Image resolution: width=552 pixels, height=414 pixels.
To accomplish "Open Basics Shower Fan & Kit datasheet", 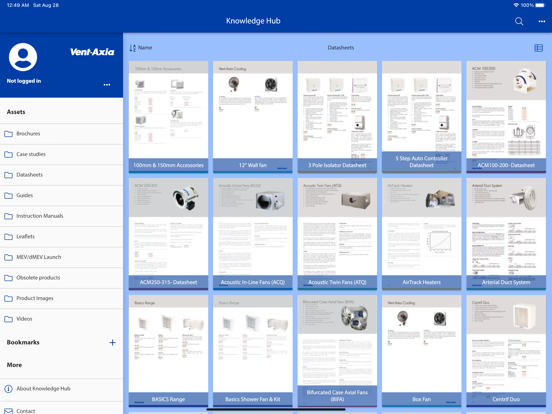I will coord(253,351).
